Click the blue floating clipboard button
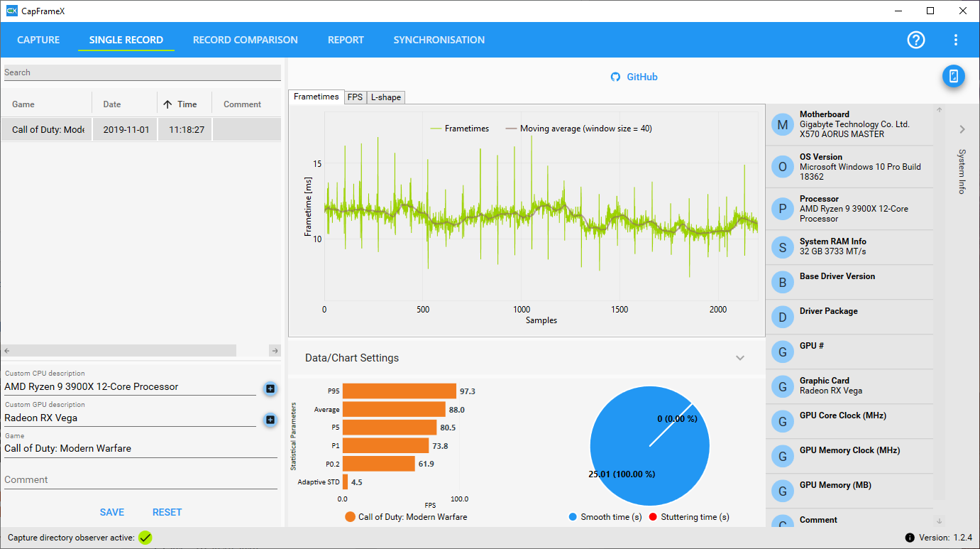The image size is (980, 549). (954, 76)
